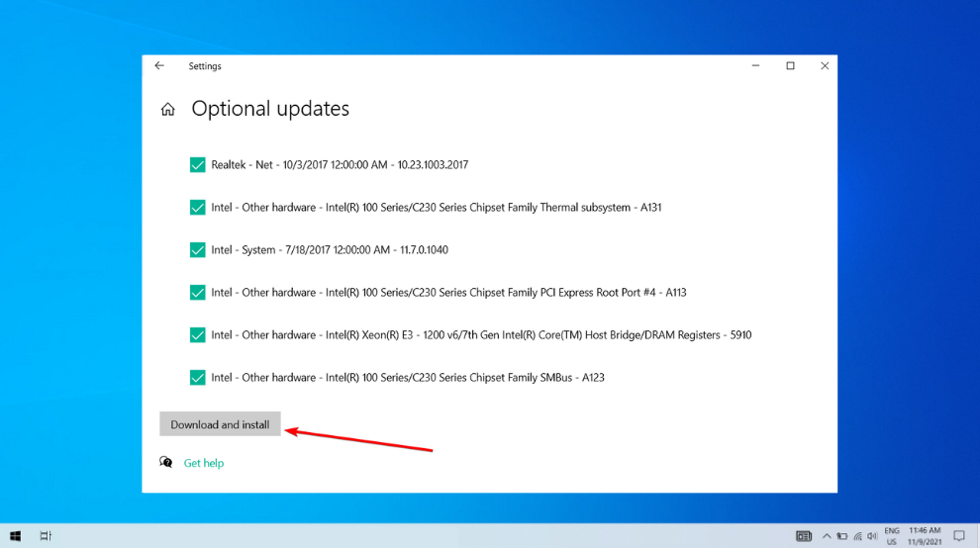The width and height of the screenshot is (980, 548).
Task: Go back using the Settings back arrow
Action: click(159, 65)
